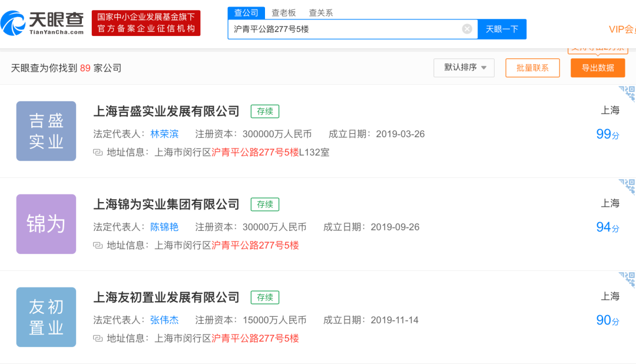Click the address icon in 吉盛实业 row
Screen dimensions: 636x364
click(x=97, y=153)
